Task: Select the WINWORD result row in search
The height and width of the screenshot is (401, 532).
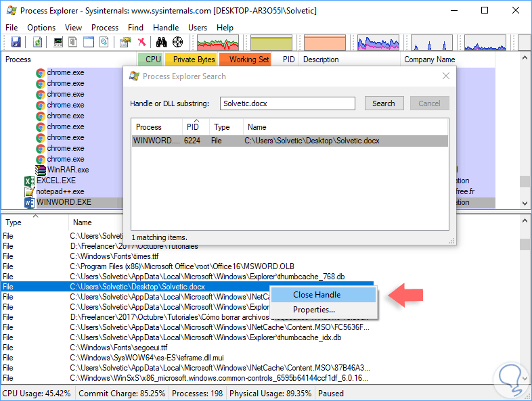Action: pyautogui.click(x=290, y=141)
